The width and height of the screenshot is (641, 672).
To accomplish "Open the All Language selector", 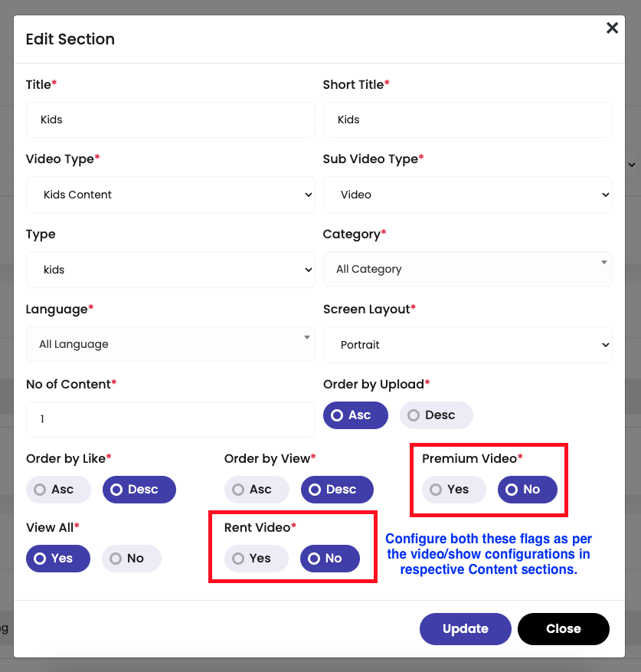I will click(171, 344).
